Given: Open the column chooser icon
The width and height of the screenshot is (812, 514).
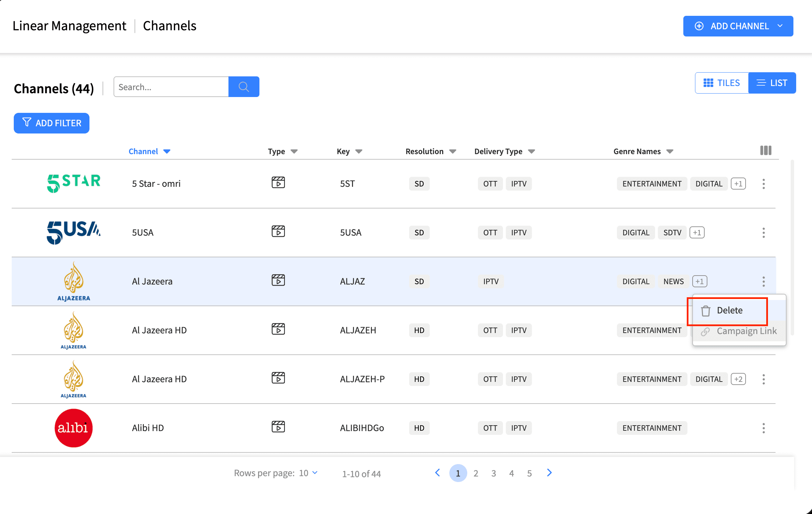Looking at the screenshot, I should [766, 150].
